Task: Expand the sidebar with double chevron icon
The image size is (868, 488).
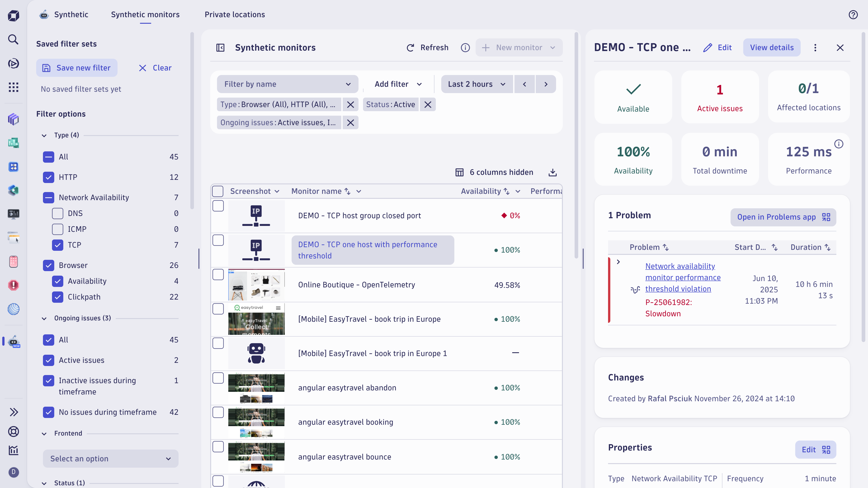Action: coord(13,412)
